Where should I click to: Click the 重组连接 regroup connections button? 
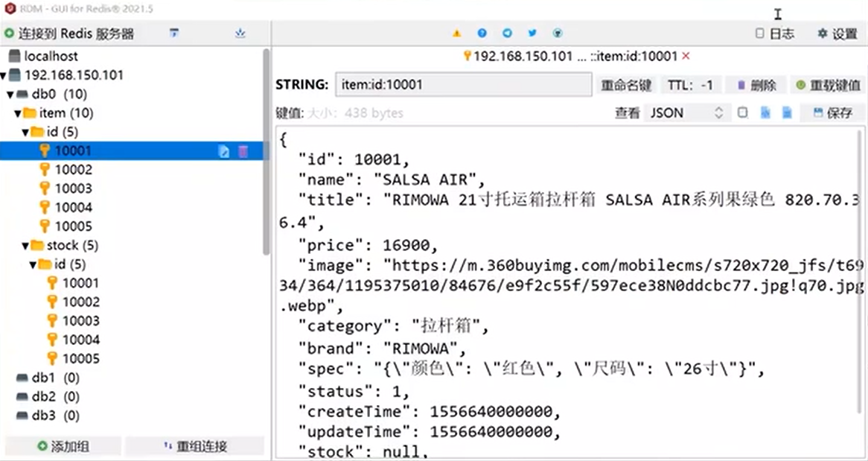[195, 446]
